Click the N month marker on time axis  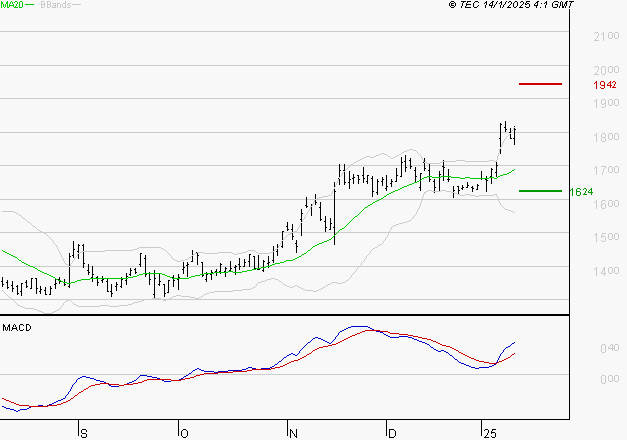(x=293, y=433)
